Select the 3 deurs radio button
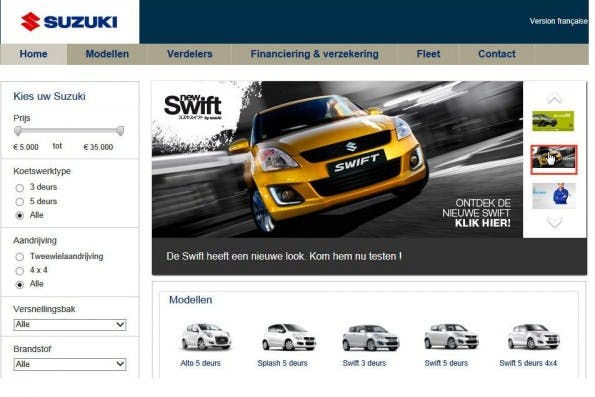 pos(20,188)
